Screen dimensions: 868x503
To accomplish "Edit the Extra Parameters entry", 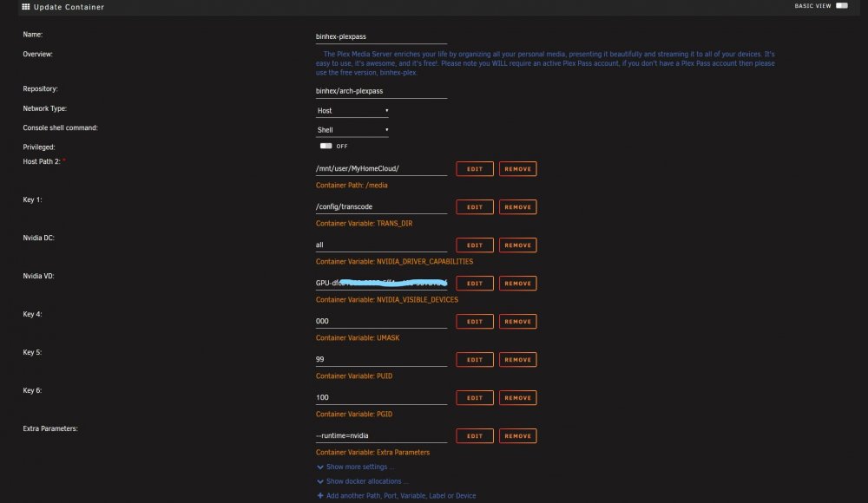I will click(475, 436).
